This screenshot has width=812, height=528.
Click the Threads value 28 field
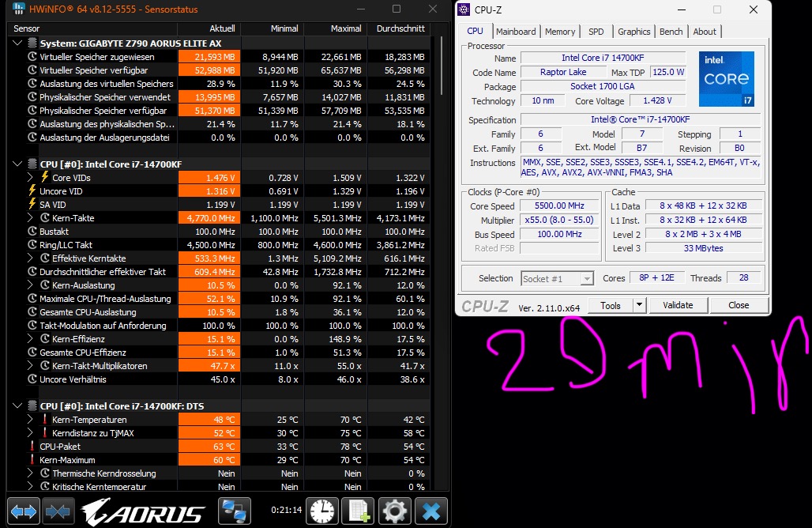point(743,277)
